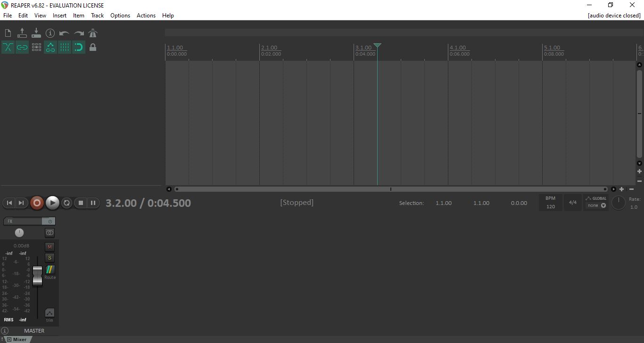
Task: Go to project start
Action: click(9, 203)
